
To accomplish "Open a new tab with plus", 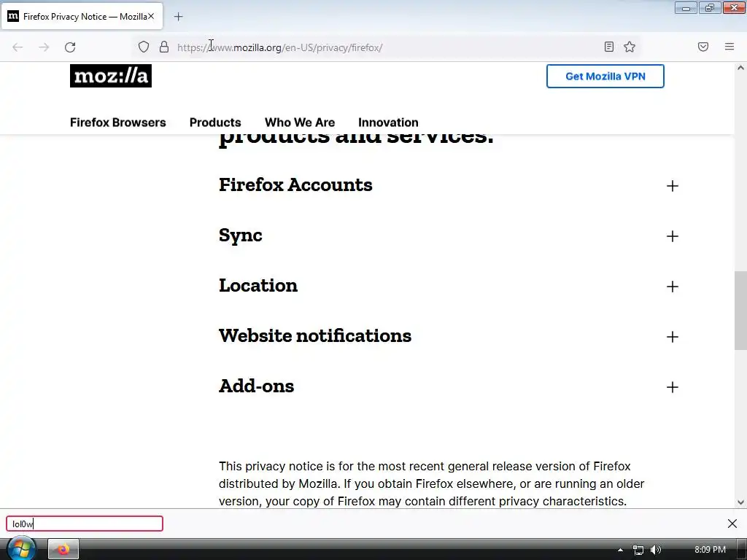I will [x=178, y=17].
